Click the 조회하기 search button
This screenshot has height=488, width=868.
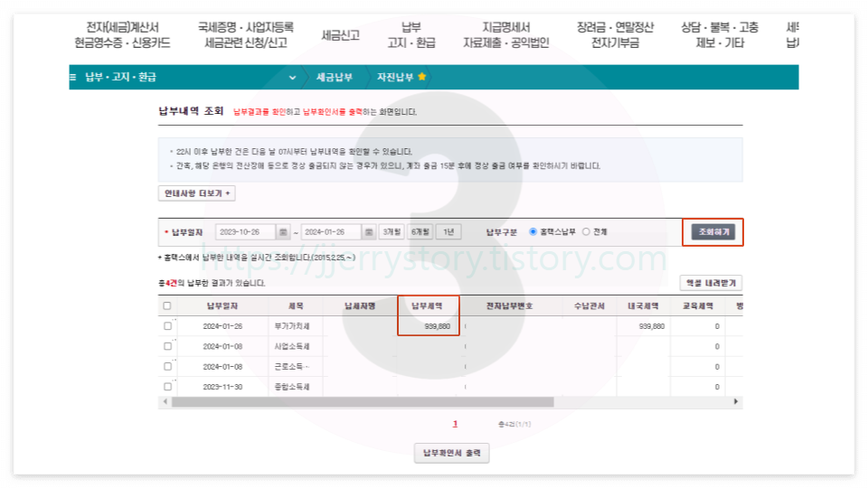(713, 232)
